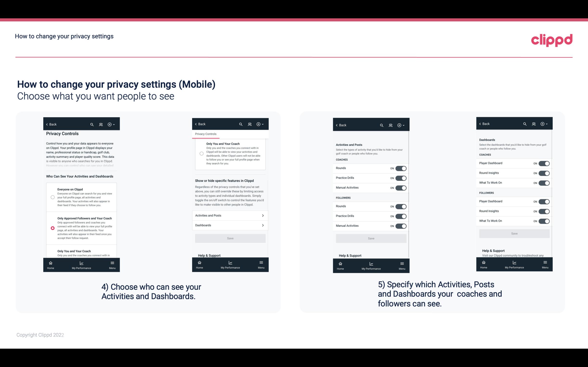This screenshot has width=588, height=367.
Task: Click Save button on Dashboards screen
Action: [x=514, y=233]
